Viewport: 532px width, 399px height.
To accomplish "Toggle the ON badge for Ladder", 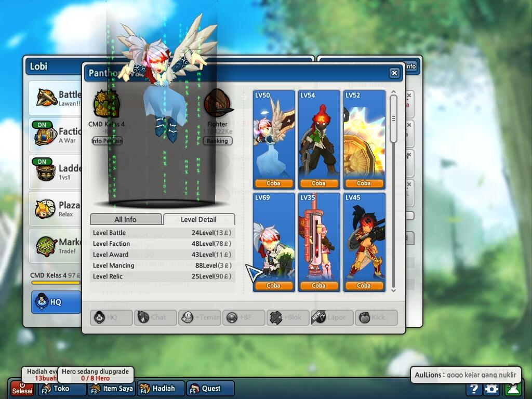I will click(42, 162).
